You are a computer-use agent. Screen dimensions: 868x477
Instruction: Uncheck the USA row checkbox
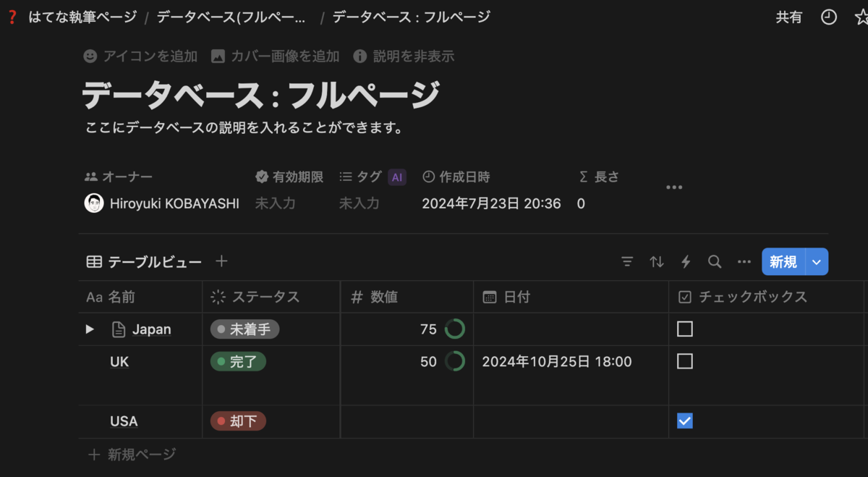[x=685, y=421]
